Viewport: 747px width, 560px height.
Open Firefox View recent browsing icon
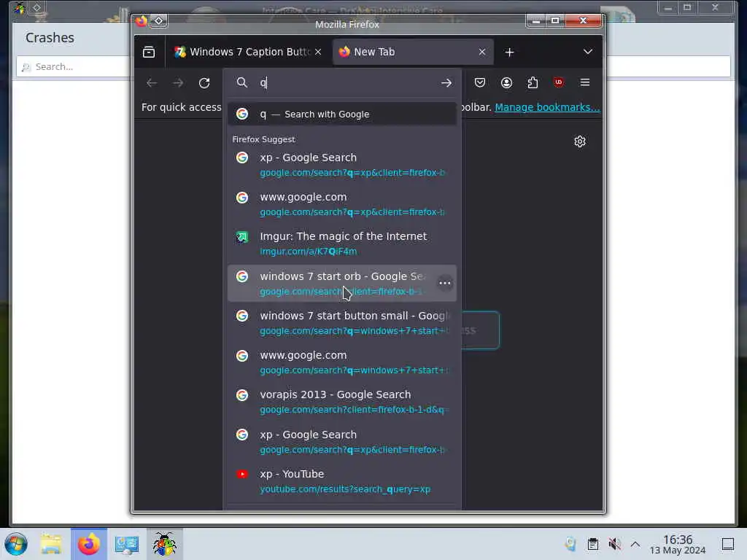coord(149,52)
